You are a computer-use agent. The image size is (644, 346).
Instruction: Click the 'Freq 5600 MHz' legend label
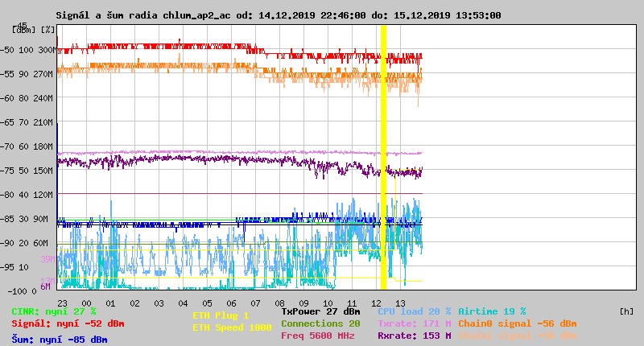coord(317,336)
